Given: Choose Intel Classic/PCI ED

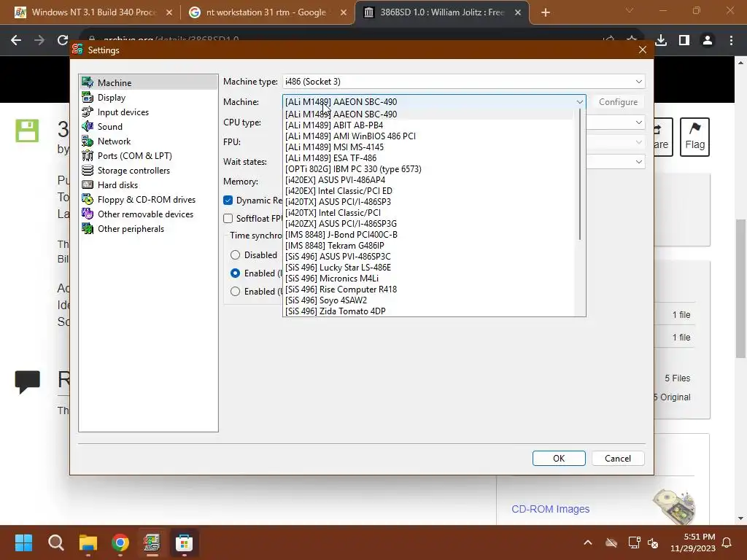Looking at the screenshot, I should pos(429,191).
